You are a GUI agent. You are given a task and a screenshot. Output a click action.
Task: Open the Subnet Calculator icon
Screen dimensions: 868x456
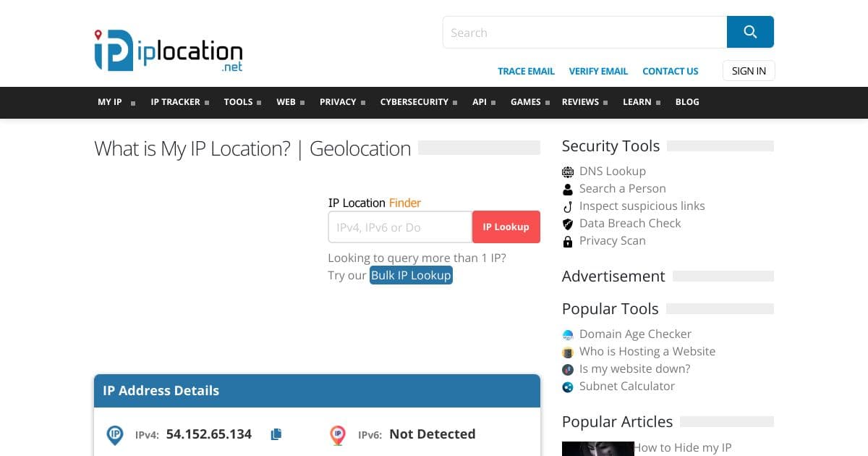(x=568, y=387)
